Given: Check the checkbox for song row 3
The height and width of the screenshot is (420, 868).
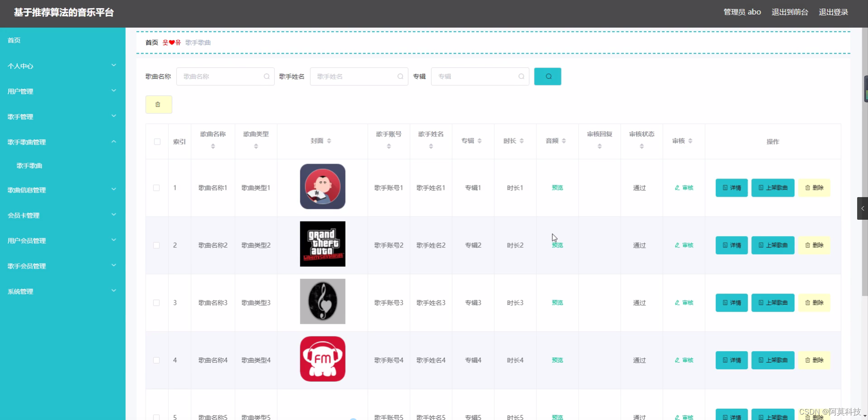Looking at the screenshot, I should pos(157,303).
